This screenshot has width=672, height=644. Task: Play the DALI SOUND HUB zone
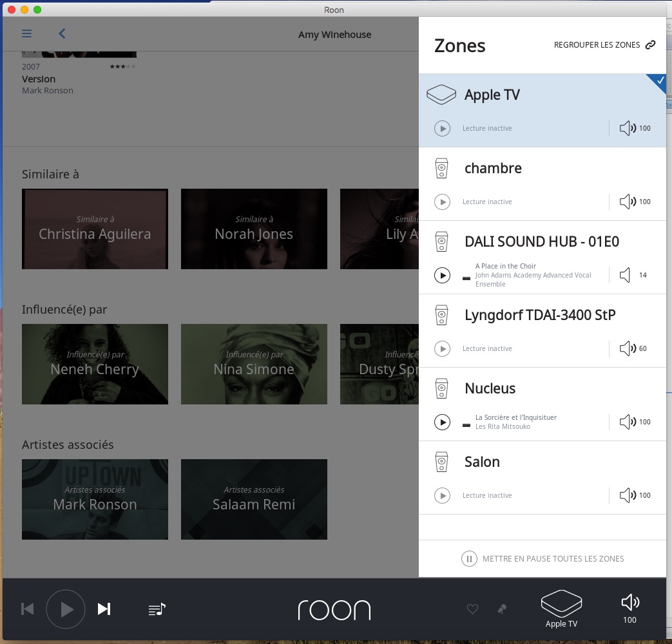pyautogui.click(x=442, y=275)
